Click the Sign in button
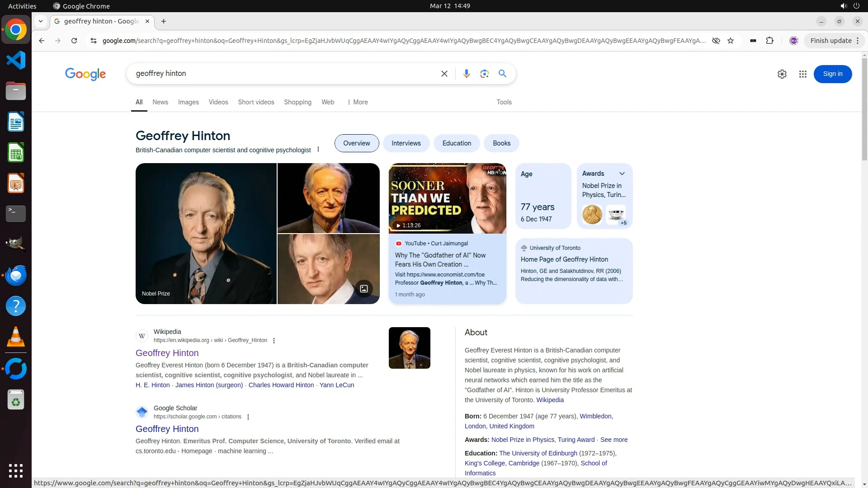The image size is (868, 488). pos(832,74)
